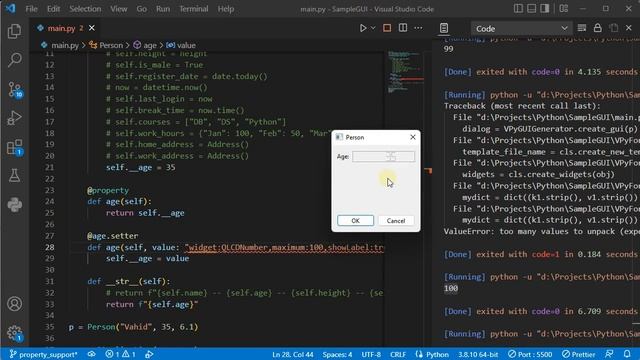Image resolution: width=640 pixels, height=360 pixels.
Task: Click Prettier status bar item
Action: tap(578, 354)
